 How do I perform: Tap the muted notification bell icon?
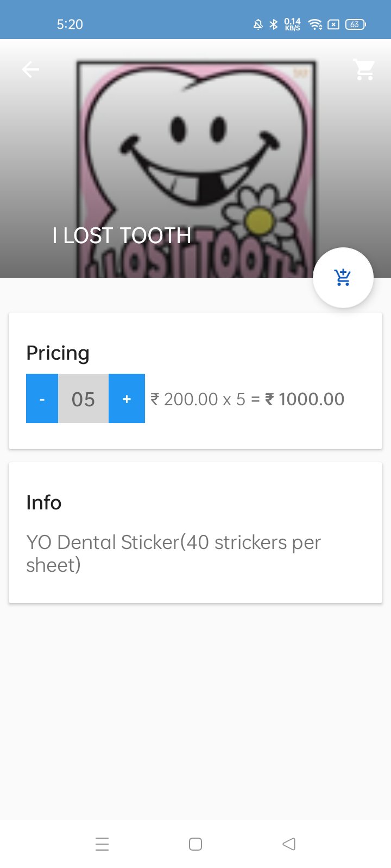click(258, 24)
